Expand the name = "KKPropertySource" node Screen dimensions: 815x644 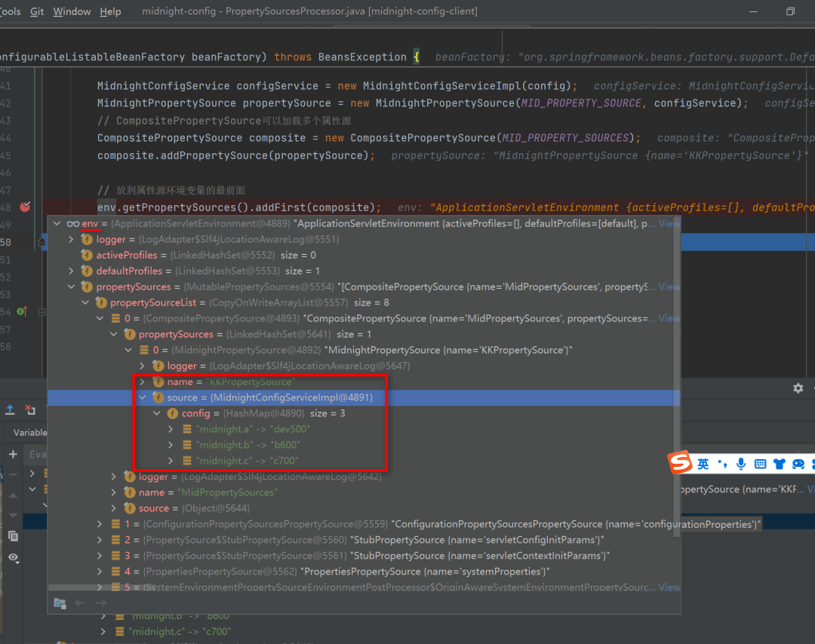(143, 382)
